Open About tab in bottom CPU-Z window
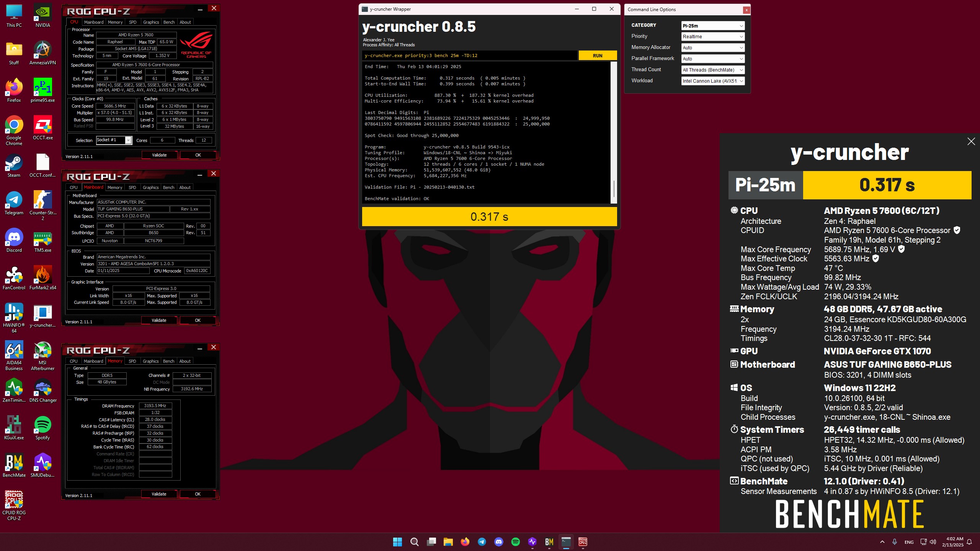This screenshot has width=980, height=551. coord(185,361)
